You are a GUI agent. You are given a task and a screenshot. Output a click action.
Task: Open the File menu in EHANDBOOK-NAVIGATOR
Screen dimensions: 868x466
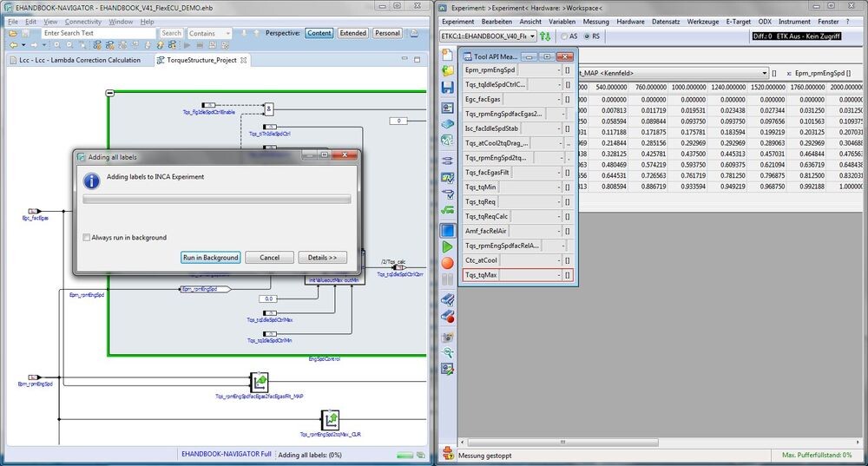tap(13, 22)
